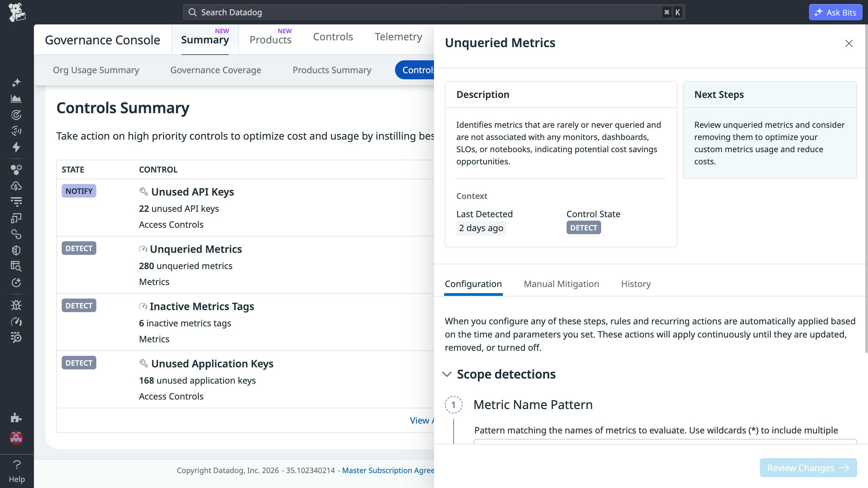Open the cloud cost dollar sidebar icon
The image size is (868, 488).
(16, 186)
